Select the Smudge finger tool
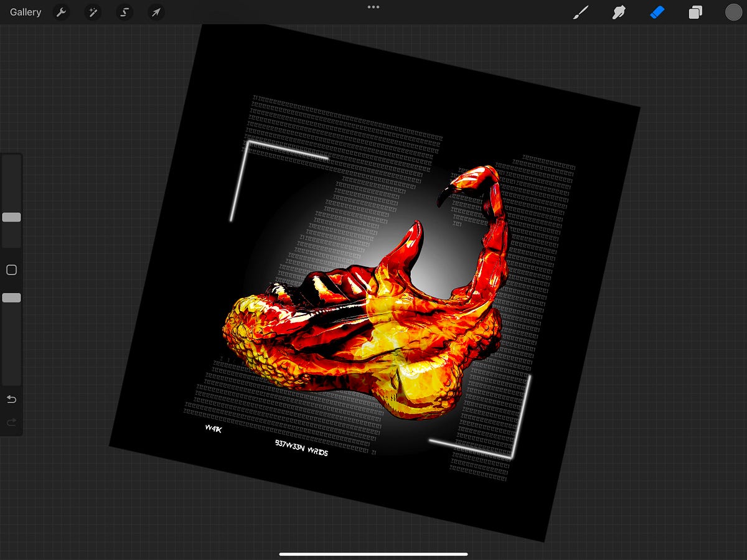 (619, 12)
